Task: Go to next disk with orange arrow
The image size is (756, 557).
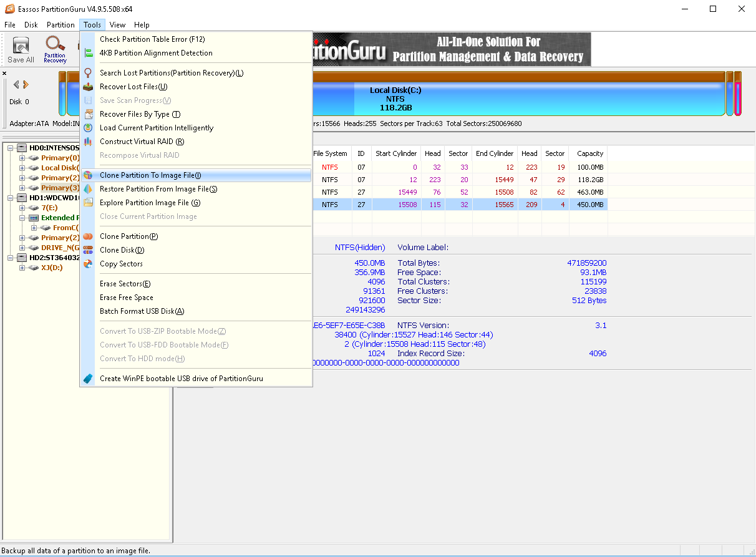Action: (x=26, y=84)
